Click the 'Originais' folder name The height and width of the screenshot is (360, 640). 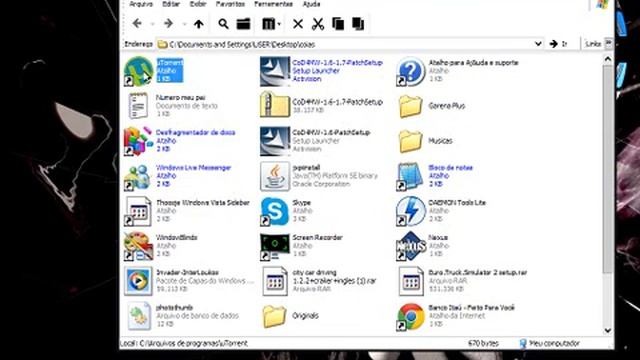click(305, 316)
